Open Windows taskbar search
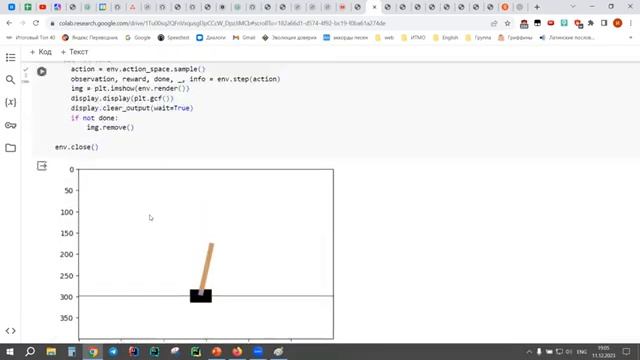640x360 pixels. point(30,351)
